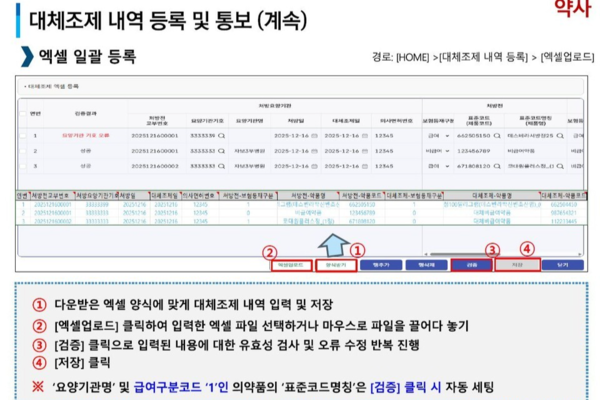Open prescription date calendar in row 1
Image resolution: width=600 pixels, height=400 pixels.
click(x=314, y=136)
